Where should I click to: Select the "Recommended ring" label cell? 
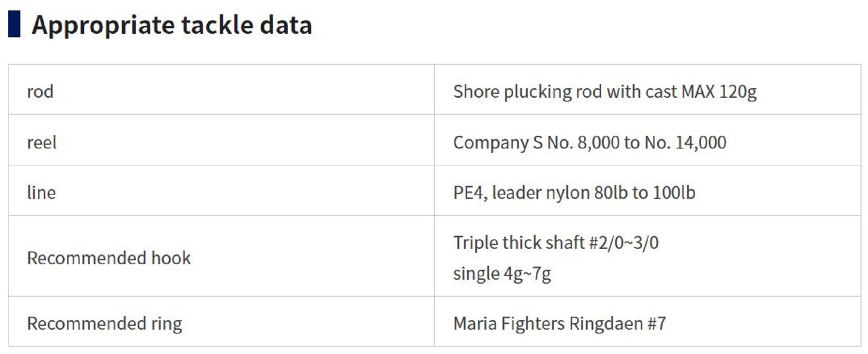104,323
